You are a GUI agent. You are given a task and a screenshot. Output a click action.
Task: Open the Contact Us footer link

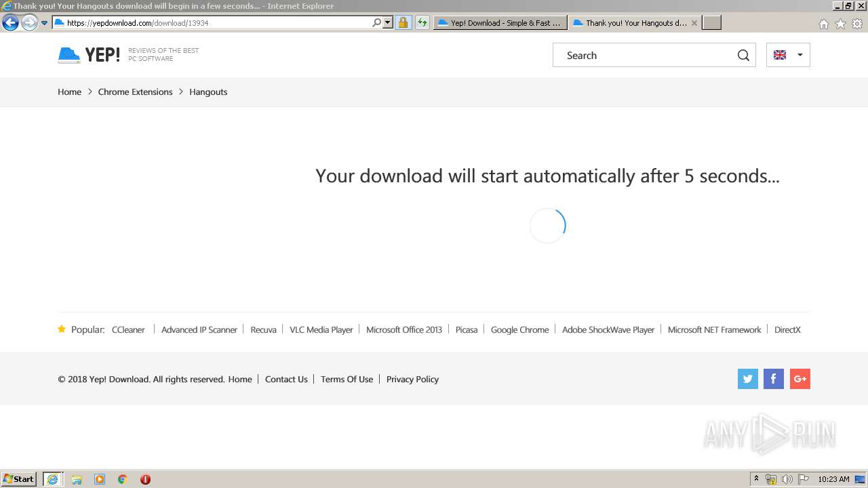[286, 379]
